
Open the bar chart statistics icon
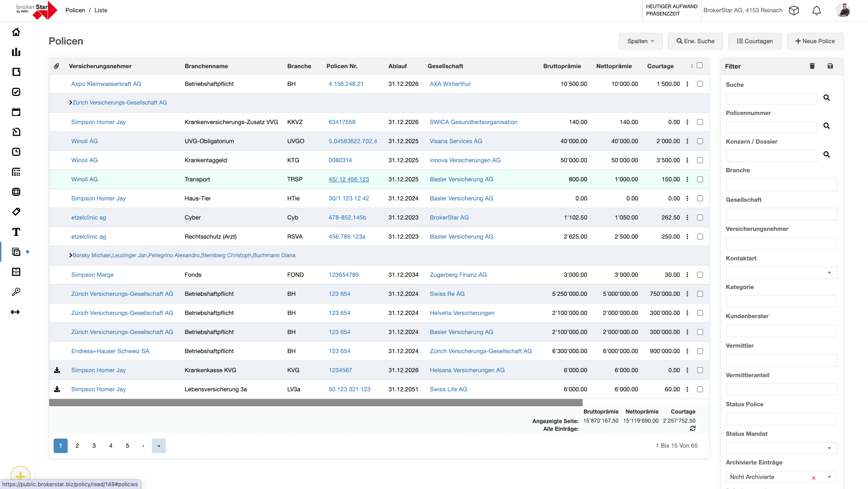16,52
